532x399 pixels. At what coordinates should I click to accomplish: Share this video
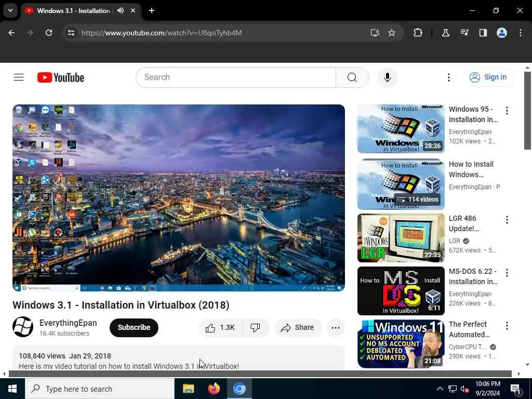click(298, 327)
